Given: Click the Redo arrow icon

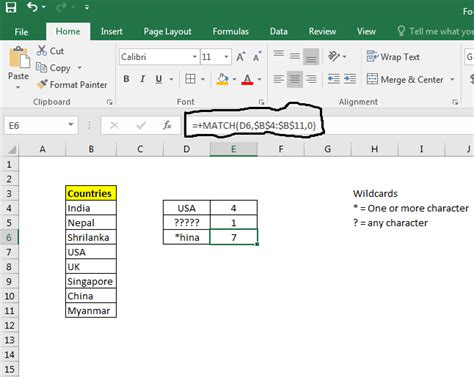Looking at the screenshot, I should pos(62,7).
